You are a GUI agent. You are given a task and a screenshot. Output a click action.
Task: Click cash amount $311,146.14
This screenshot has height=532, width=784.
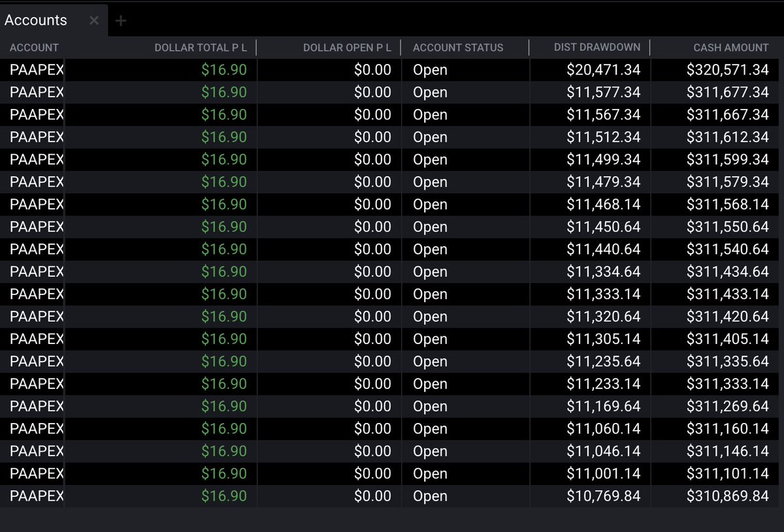(x=728, y=451)
